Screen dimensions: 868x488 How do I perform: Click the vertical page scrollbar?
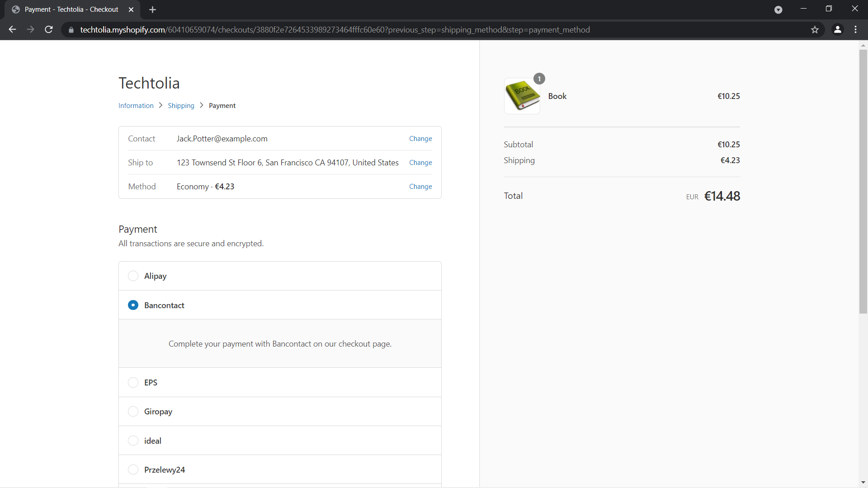coord(863,181)
